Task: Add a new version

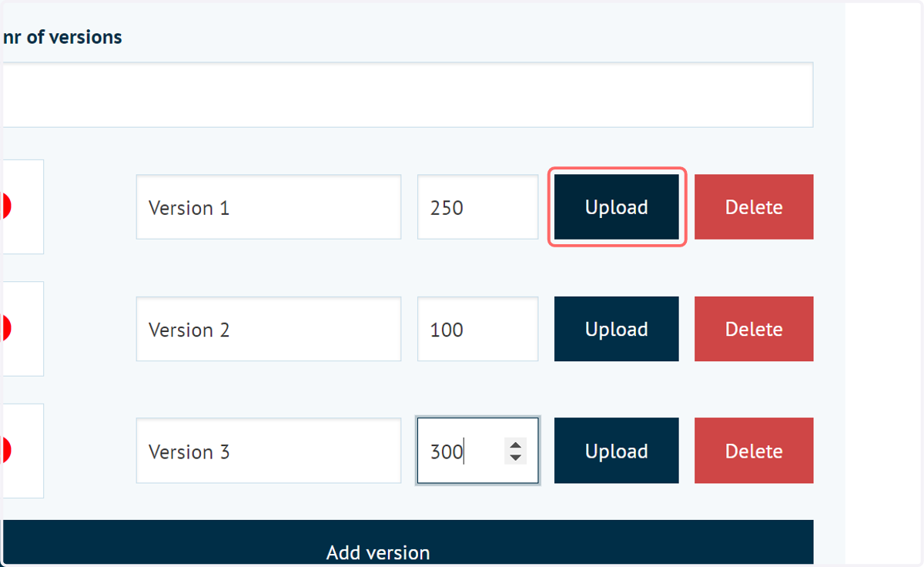Action: coord(407,543)
